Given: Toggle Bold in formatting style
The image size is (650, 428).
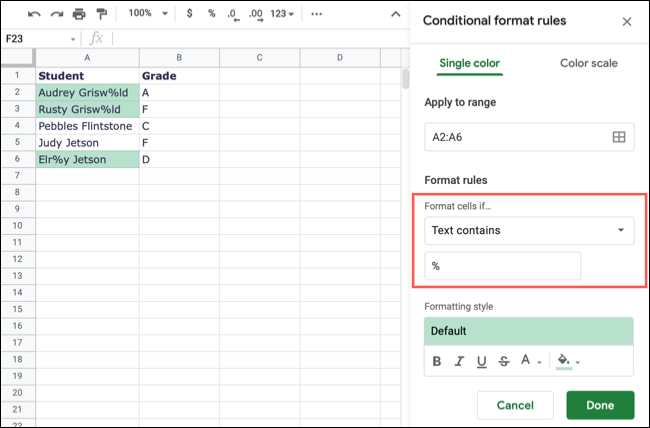Looking at the screenshot, I should click(437, 361).
